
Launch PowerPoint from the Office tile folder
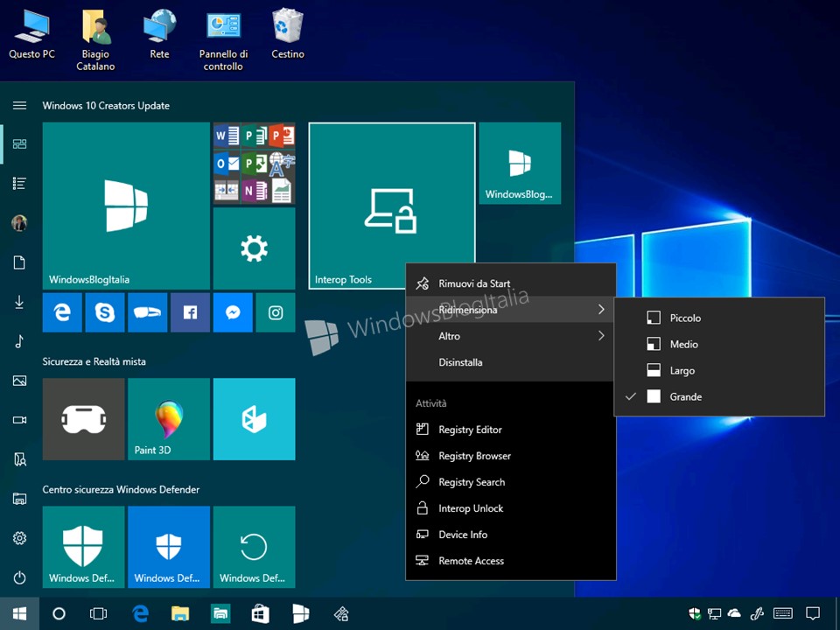[282, 136]
